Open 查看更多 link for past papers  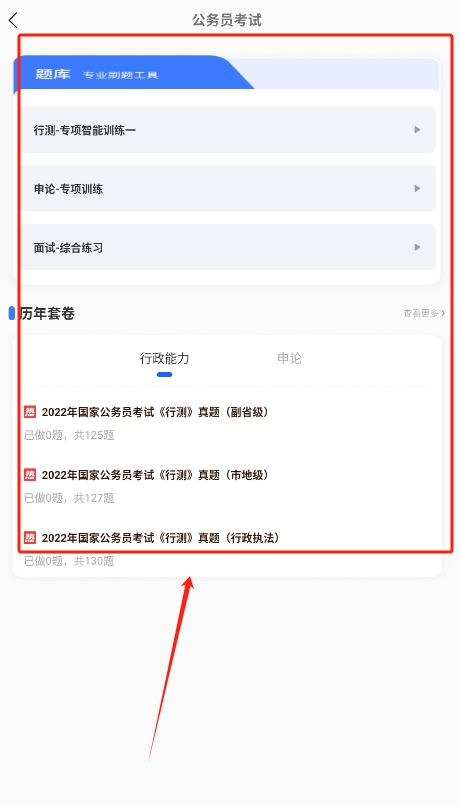pyautogui.click(x=424, y=313)
